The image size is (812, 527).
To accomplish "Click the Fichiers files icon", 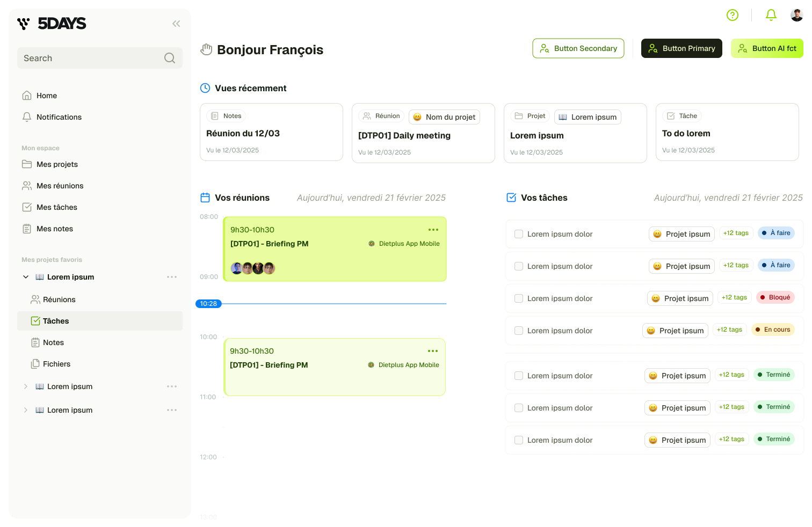I will point(35,364).
